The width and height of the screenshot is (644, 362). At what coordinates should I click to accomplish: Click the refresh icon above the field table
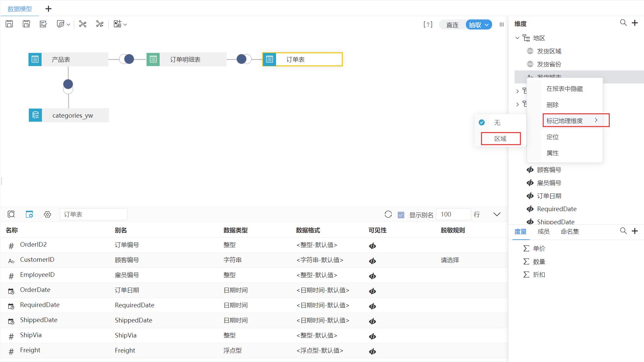pyautogui.click(x=388, y=214)
